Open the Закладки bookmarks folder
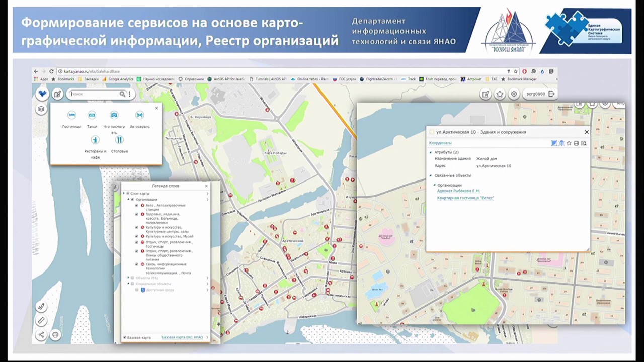Image resolution: width=644 pixels, height=362 pixels. 88,79
